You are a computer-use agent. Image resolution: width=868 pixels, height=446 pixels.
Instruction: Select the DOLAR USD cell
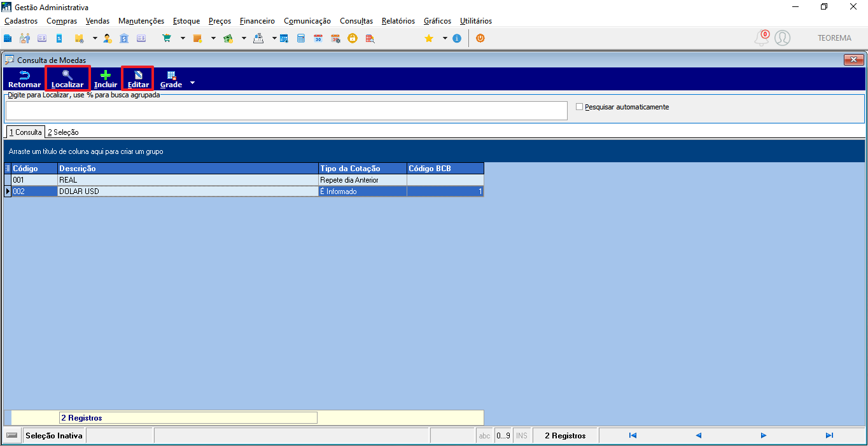pos(188,192)
